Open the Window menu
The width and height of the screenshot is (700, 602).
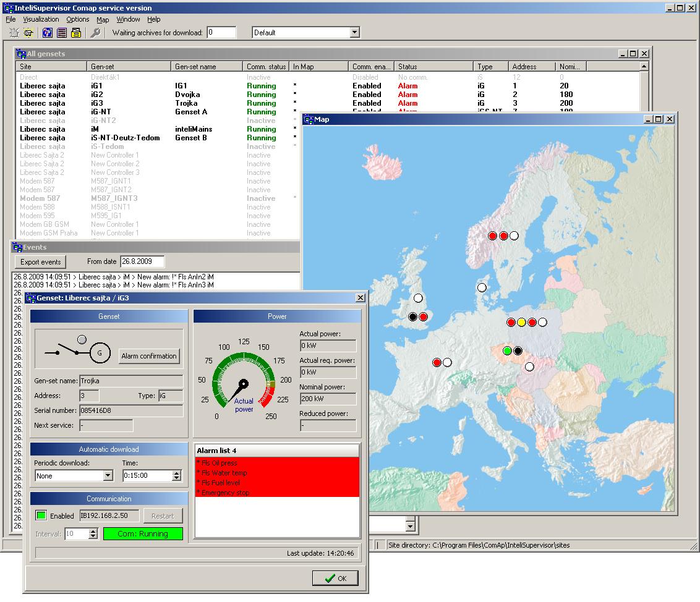pyautogui.click(x=128, y=19)
